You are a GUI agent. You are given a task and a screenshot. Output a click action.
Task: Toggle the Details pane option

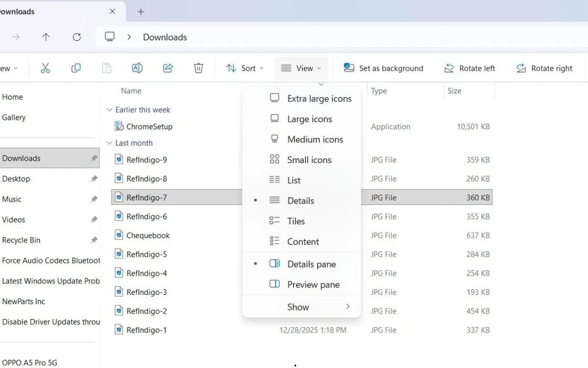(x=311, y=264)
